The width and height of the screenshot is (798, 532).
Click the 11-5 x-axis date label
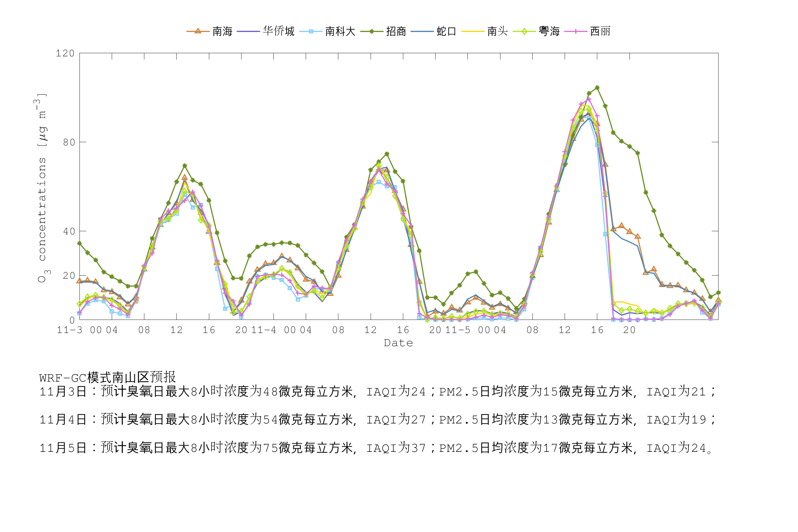[458, 330]
